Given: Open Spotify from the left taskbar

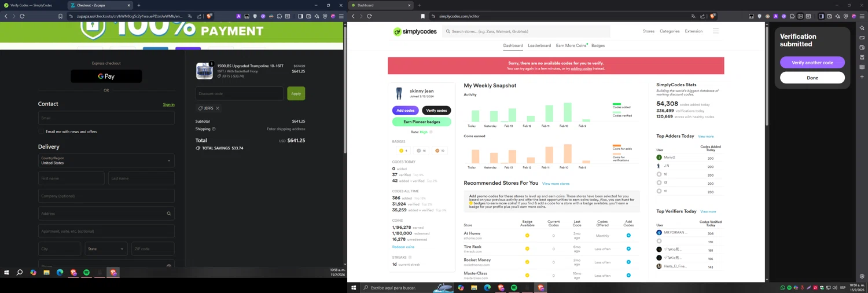Looking at the screenshot, I should tap(86, 272).
